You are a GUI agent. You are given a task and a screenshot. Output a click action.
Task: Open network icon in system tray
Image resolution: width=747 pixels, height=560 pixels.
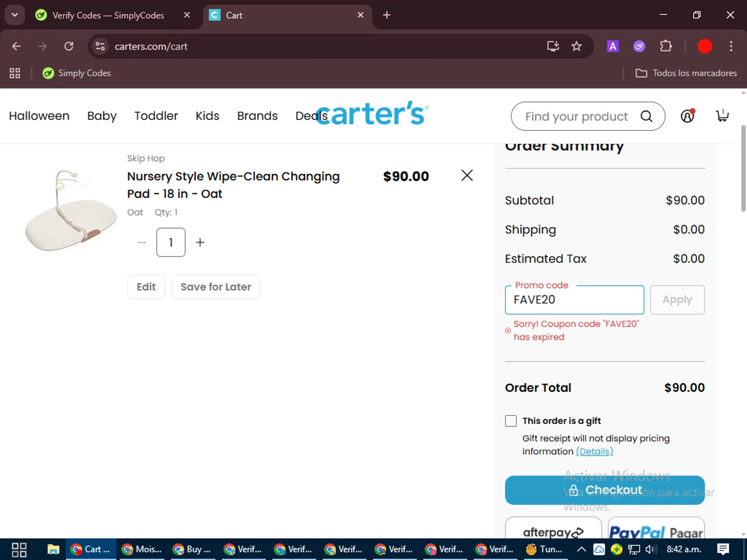pyautogui.click(x=634, y=550)
